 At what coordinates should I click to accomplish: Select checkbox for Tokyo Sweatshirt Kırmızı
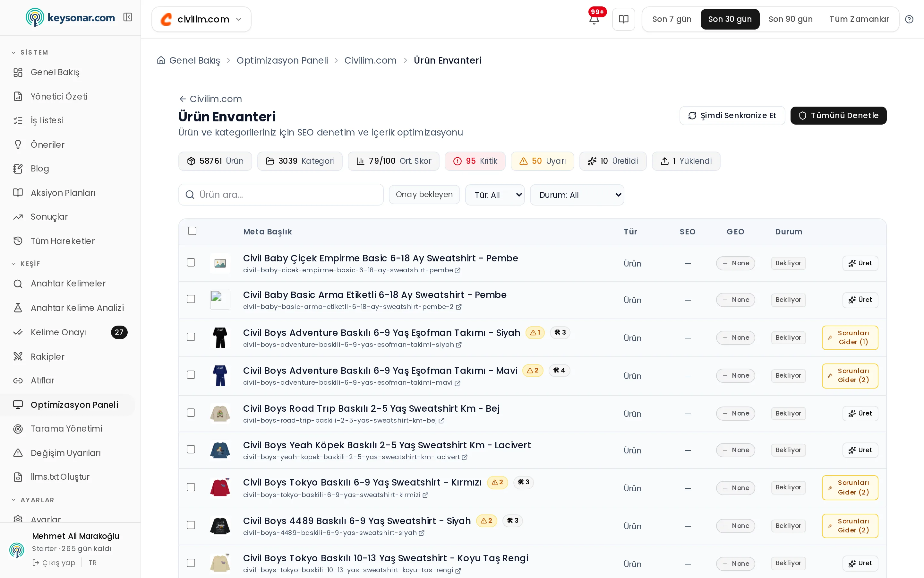pos(191,487)
